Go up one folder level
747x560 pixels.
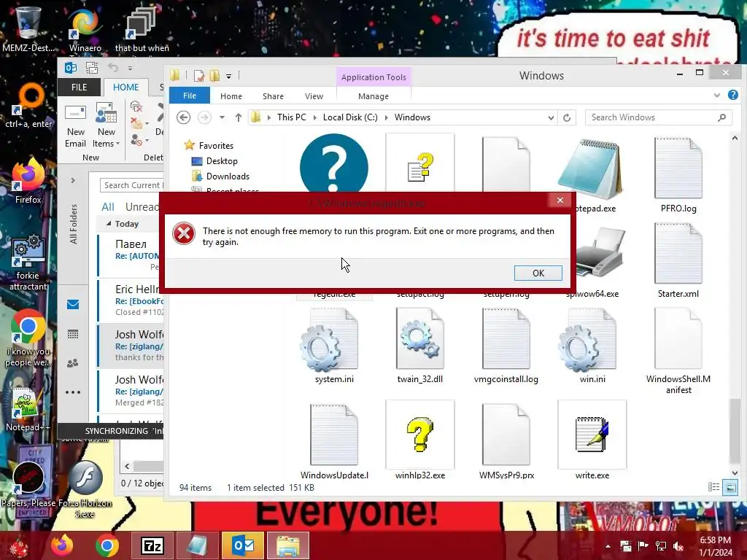(239, 117)
